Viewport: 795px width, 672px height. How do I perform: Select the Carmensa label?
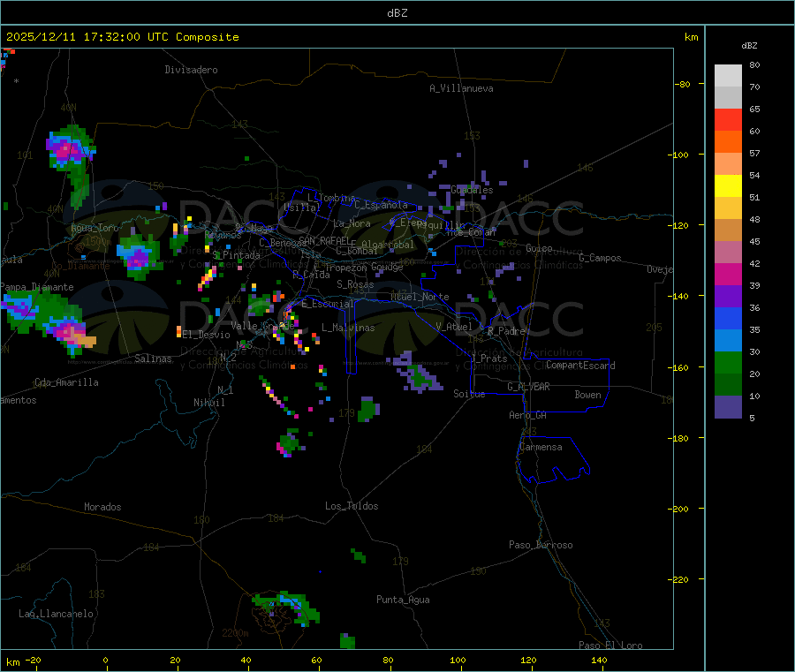(541, 447)
